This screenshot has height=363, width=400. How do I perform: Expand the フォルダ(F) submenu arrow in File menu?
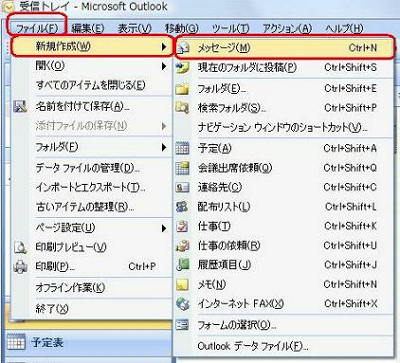164,147
